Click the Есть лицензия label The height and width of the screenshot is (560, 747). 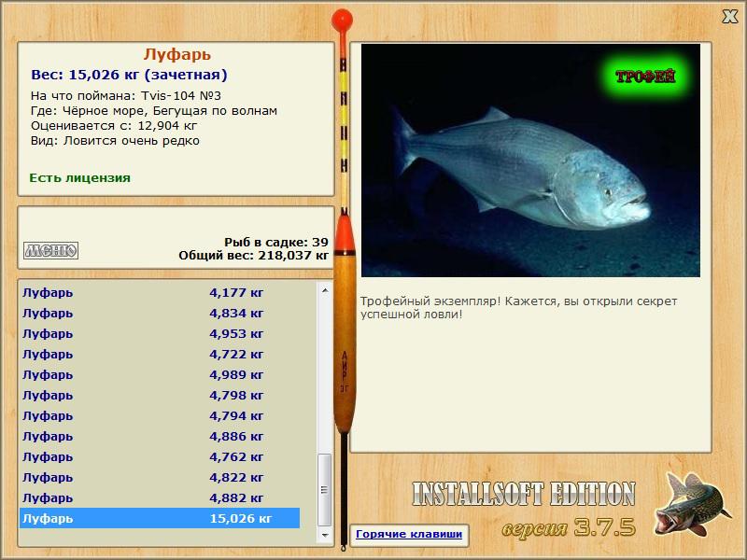click(80, 177)
